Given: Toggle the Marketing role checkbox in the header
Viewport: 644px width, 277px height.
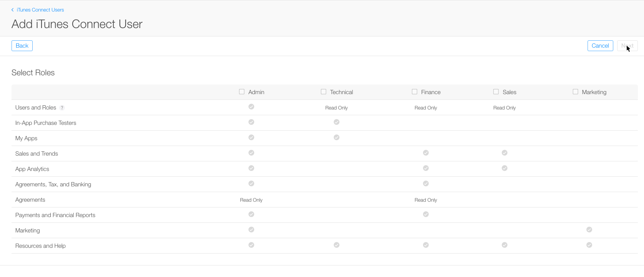Looking at the screenshot, I should (x=575, y=92).
